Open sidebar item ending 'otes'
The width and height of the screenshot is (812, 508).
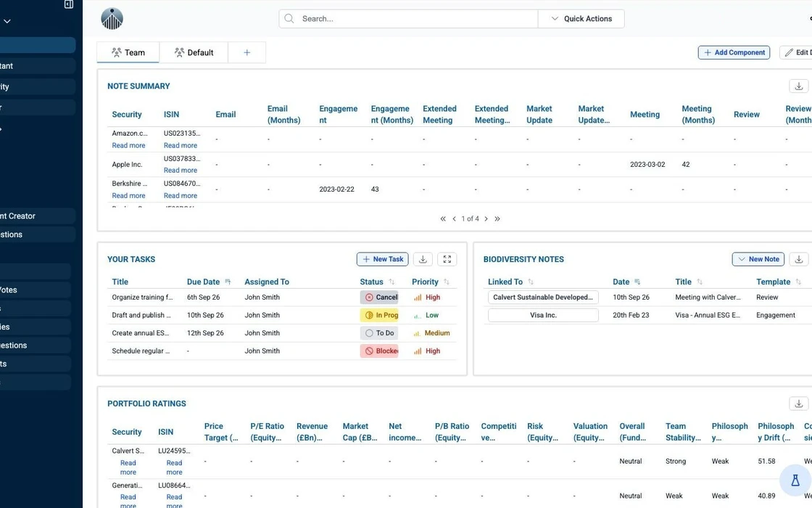click(x=36, y=290)
